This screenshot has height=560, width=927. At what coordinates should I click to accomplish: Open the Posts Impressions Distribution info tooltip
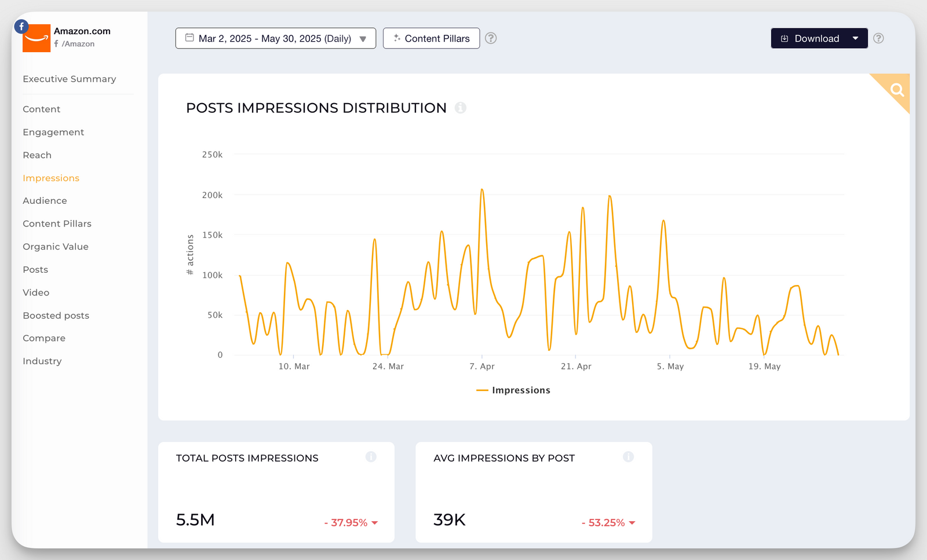point(461,108)
